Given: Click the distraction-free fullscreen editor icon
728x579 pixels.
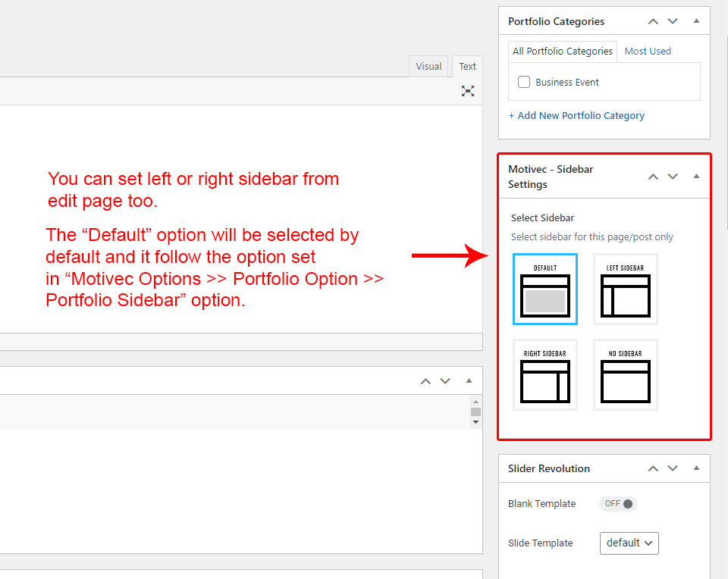Looking at the screenshot, I should coord(468,91).
